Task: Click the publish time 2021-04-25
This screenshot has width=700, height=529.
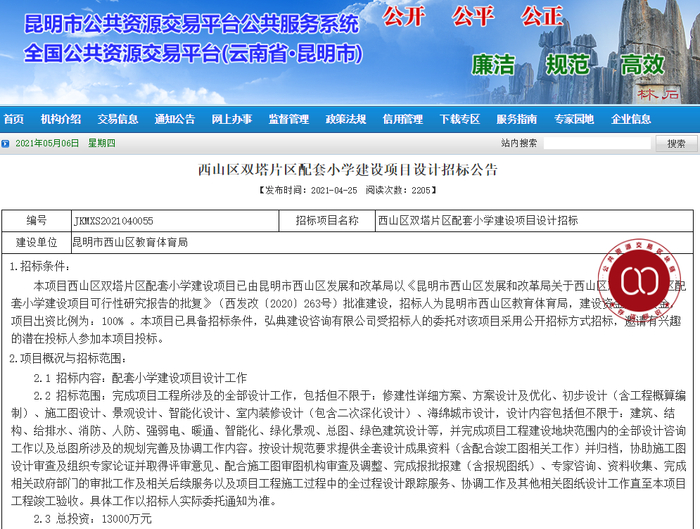Action: tap(334, 191)
